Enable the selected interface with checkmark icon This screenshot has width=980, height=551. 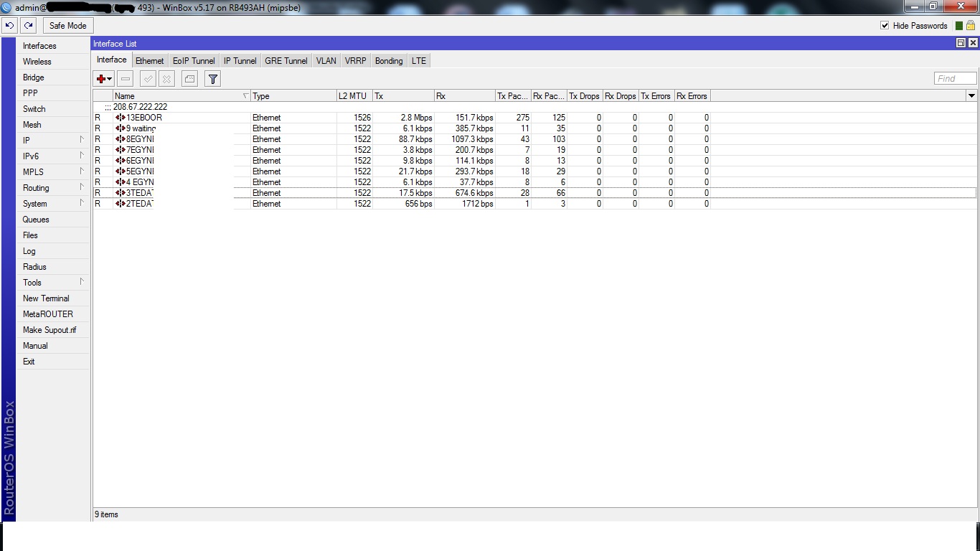pyautogui.click(x=147, y=78)
